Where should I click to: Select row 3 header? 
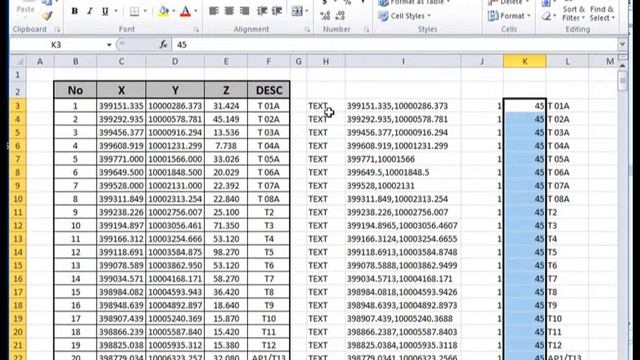click(x=18, y=106)
